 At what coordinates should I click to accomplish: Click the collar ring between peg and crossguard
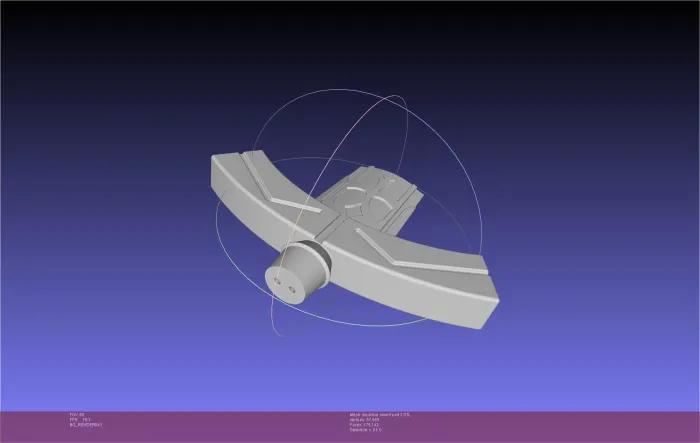coord(318,258)
